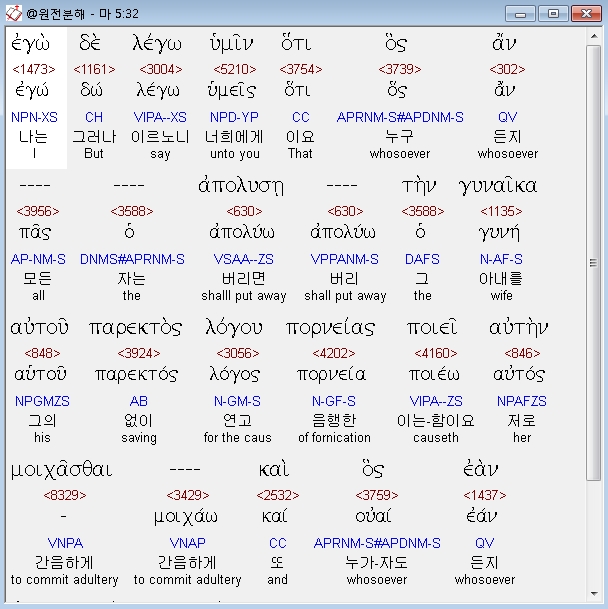
Task: Click the lemma μοιχάω
Action: coord(186,517)
